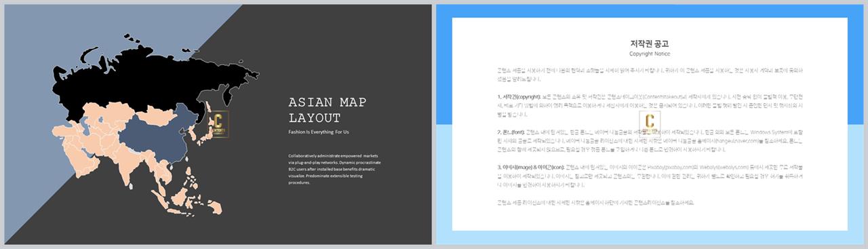Select the "Copyright Notice" subtitle
The image size is (868, 249).
[x=649, y=54]
